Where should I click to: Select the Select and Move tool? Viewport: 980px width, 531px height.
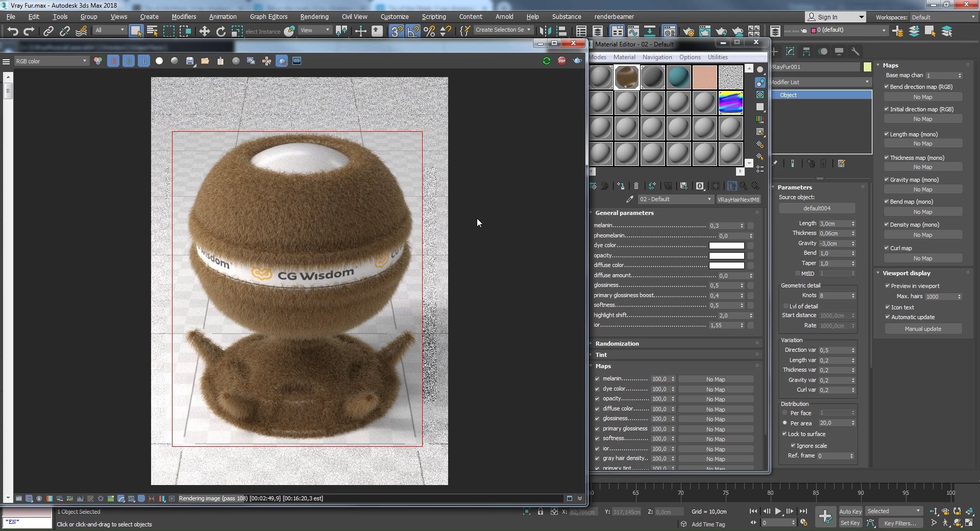click(204, 31)
